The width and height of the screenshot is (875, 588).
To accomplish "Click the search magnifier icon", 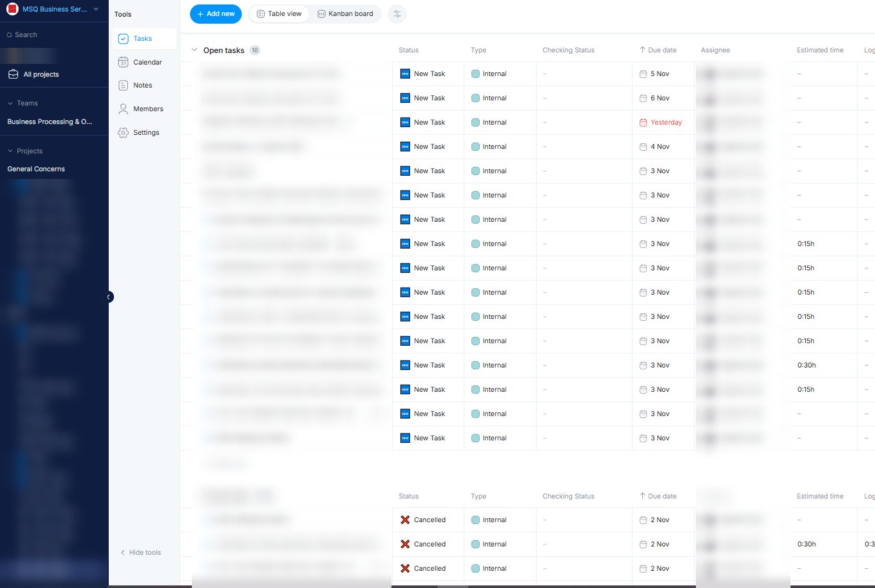I will point(10,35).
